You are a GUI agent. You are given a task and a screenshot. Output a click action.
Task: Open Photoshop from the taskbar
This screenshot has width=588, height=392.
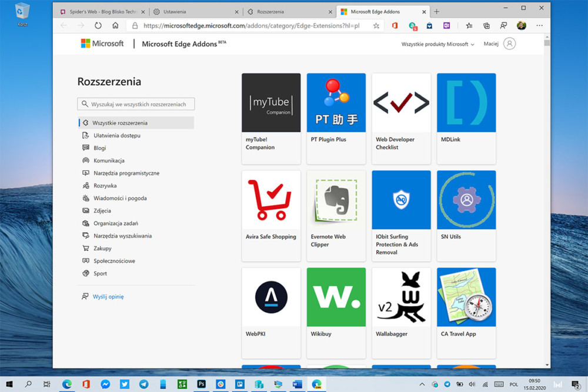[x=201, y=384]
